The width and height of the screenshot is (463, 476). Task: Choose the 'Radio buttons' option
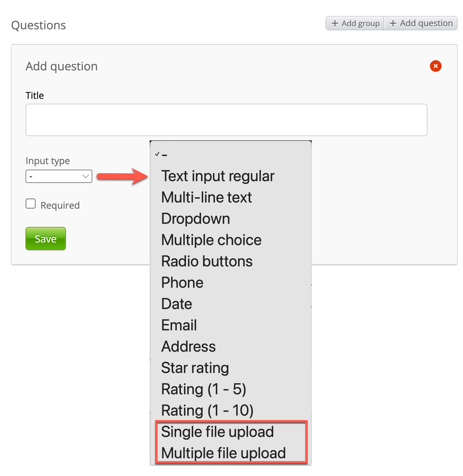tap(207, 261)
